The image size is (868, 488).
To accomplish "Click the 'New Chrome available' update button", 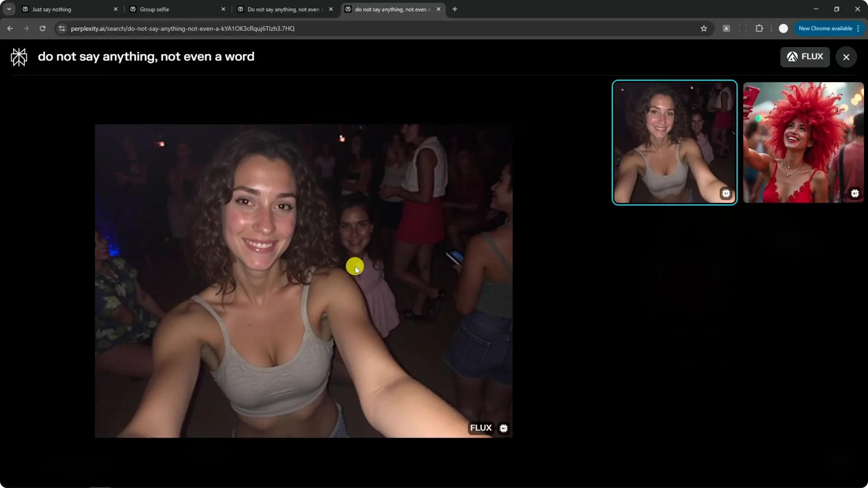I will 826,28.
